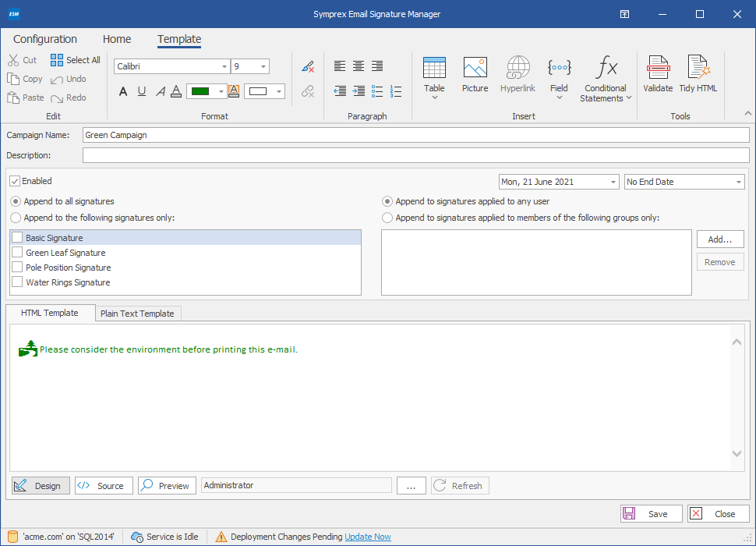
Task: Click the Update Now link
Action: coord(368,537)
